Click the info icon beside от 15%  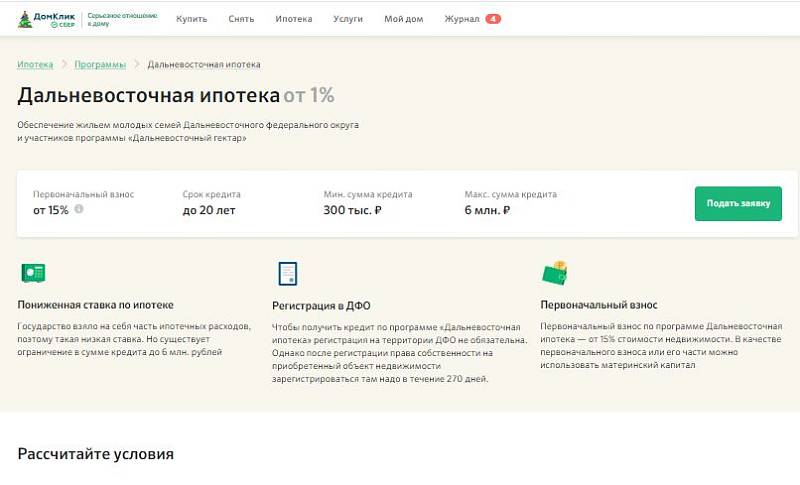(x=79, y=209)
